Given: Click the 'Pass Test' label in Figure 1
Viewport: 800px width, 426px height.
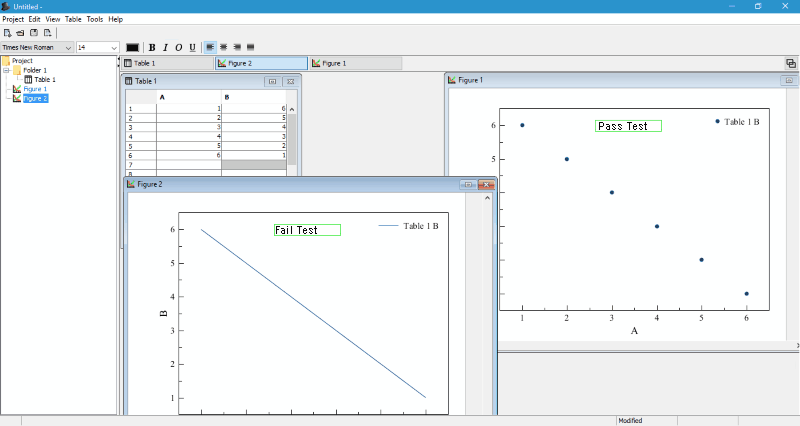Looking at the screenshot, I should pyautogui.click(x=628, y=126).
